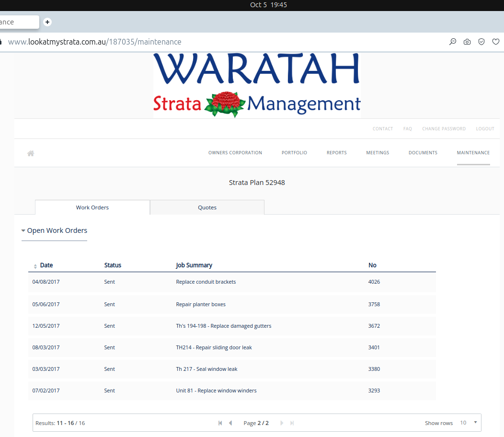Select 'Unit 81 - Replace window winders'

click(x=216, y=391)
